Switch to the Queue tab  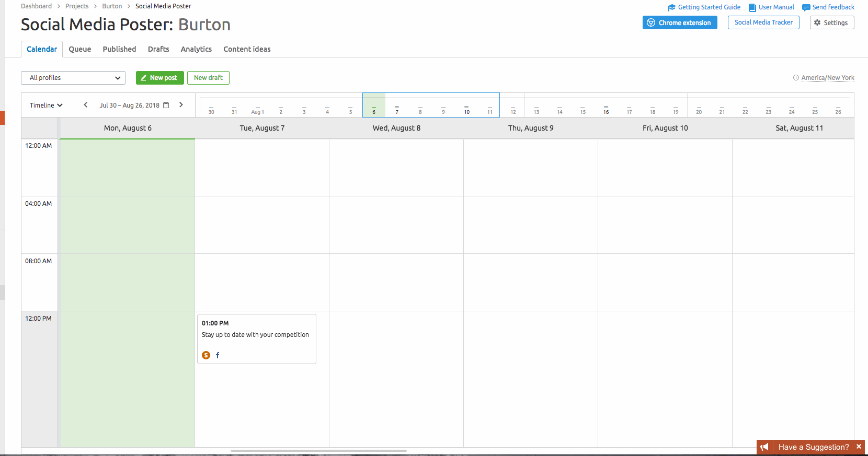coord(80,49)
